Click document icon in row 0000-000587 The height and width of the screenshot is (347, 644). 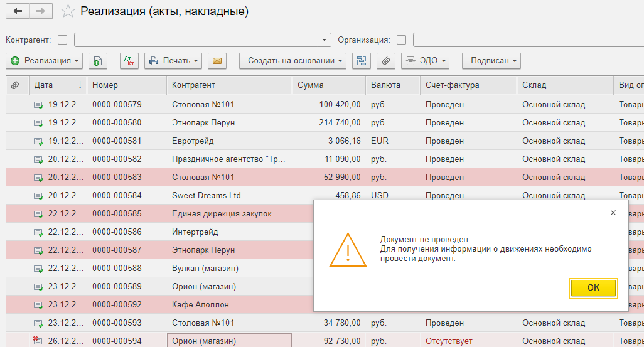[38, 250]
